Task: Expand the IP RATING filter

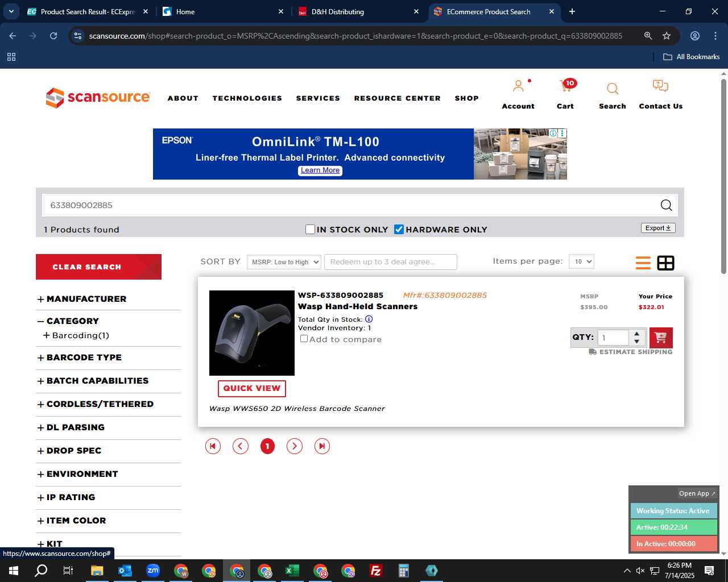Action: click(x=66, y=497)
